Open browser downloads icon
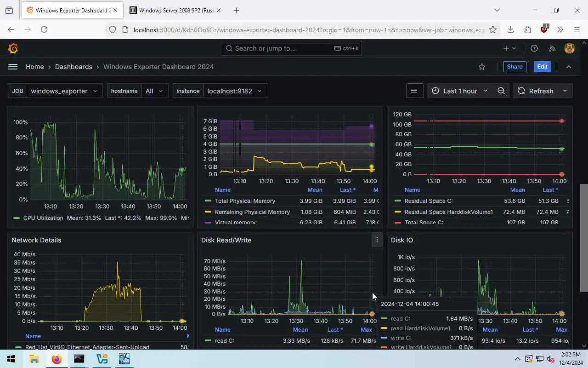 pos(510,29)
